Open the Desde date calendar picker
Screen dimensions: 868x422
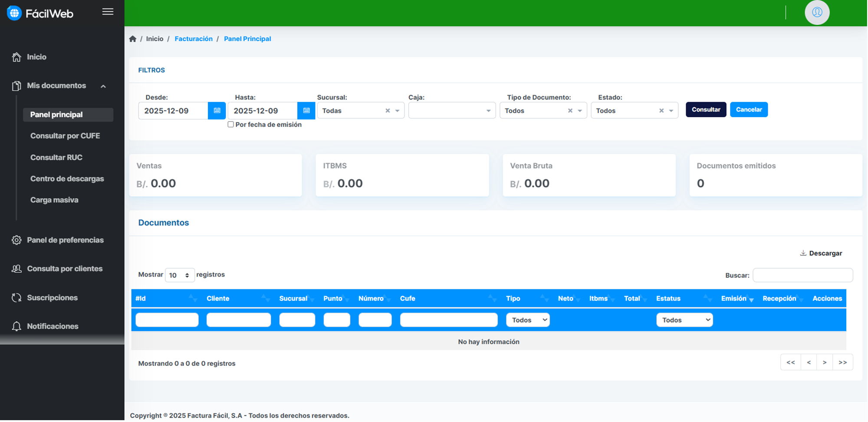pos(217,111)
